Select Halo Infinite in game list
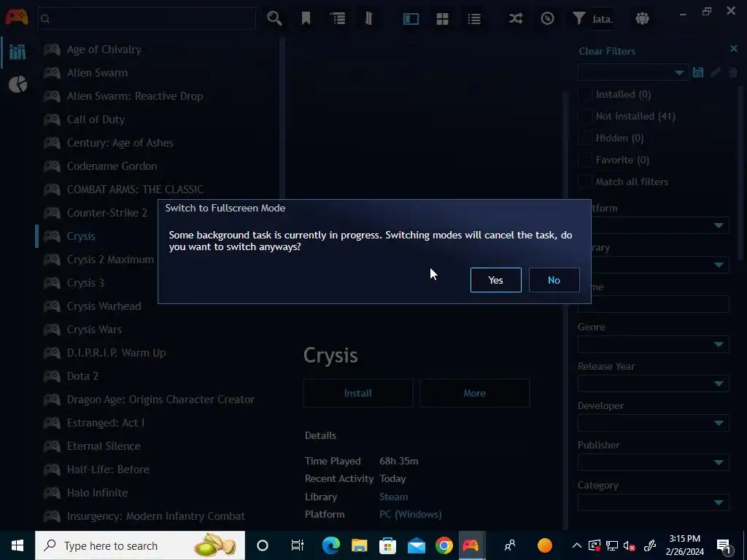 tap(97, 493)
